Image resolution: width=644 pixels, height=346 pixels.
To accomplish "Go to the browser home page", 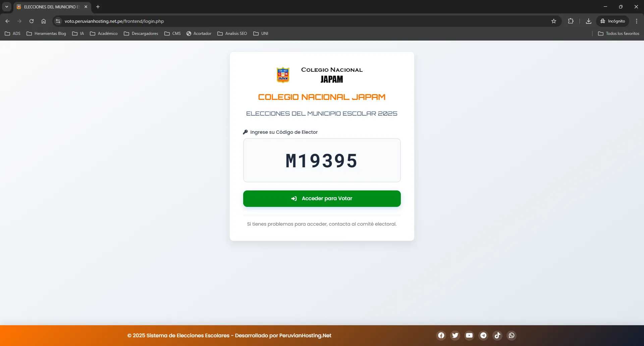I will [x=44, y=21].
